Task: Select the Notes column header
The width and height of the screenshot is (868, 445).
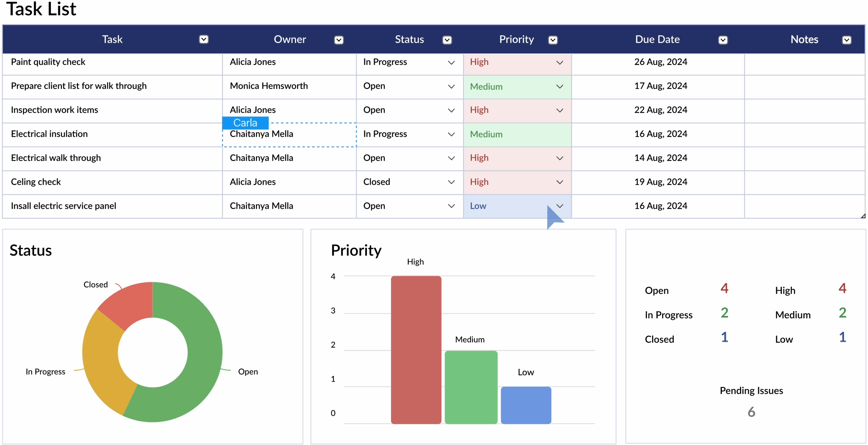Action: click(804, 39)
